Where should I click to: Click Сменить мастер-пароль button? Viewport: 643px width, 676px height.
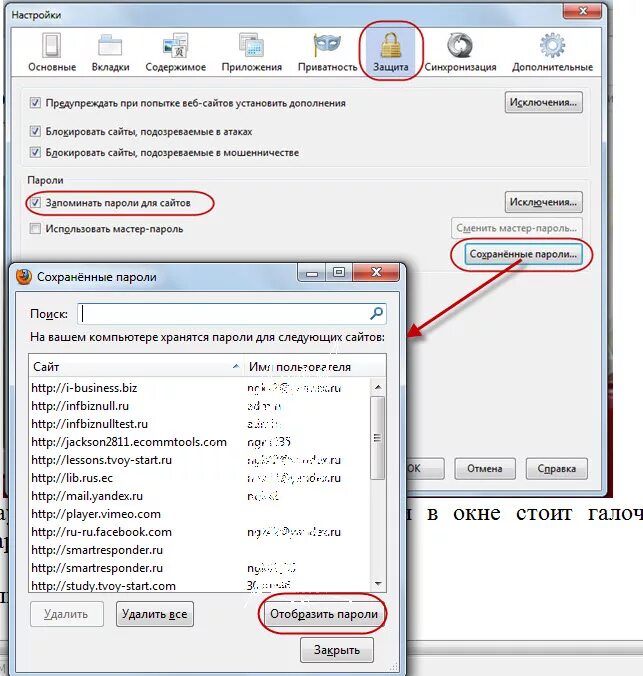(517, 228)
